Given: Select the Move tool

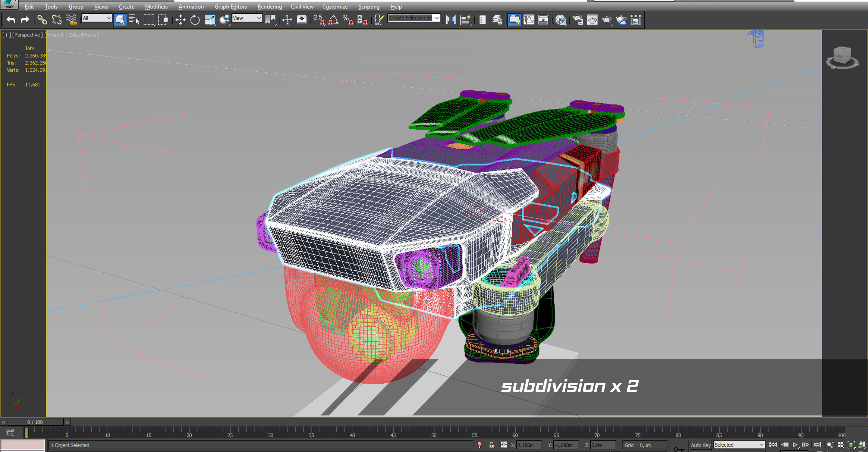Looking at the screenshot, I should point(180,20).
